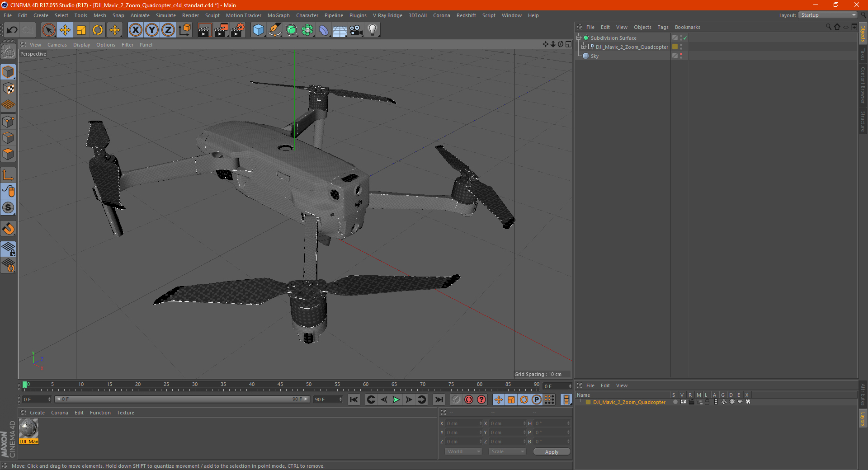The width and height of the screenshot is (868, 470).
Task: Click the Undo arrow icon
Action: pyautogui.click(x=12, y=30)
